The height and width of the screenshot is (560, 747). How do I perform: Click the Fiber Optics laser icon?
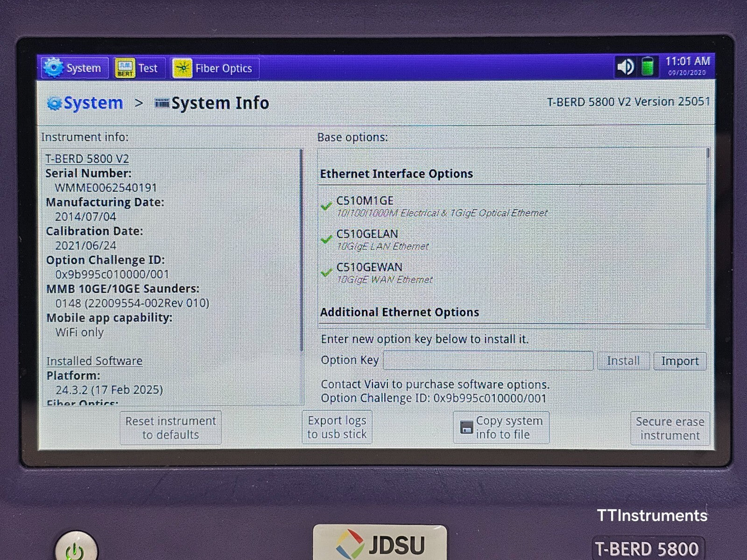[x=182, y=68]
